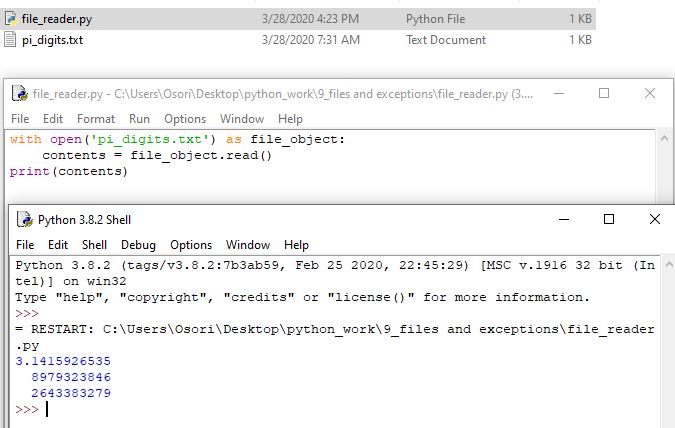Image resolution: width=675 pixels, height=428 pixels.
Task: Open Help menu in Python Shell
Action: click(x=297, y=245)
